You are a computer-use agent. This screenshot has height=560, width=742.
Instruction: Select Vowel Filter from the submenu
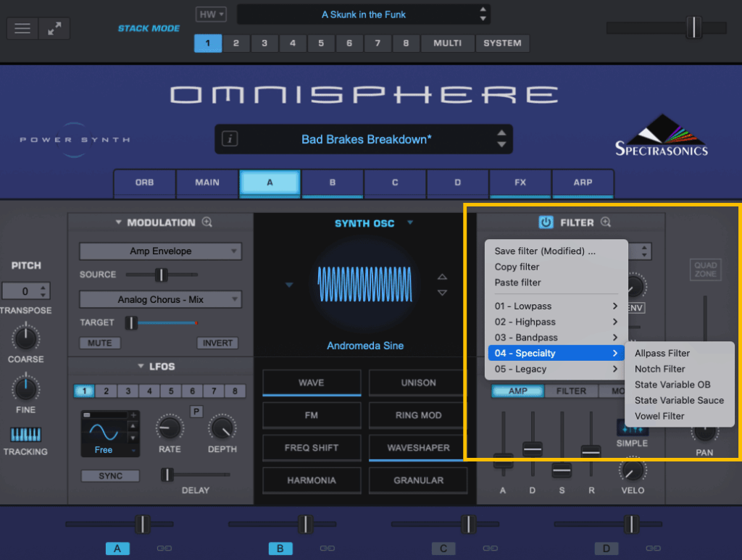[x=658, y=416]
